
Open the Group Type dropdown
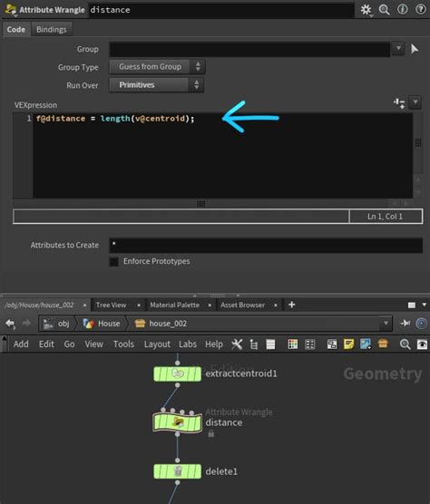157,67
